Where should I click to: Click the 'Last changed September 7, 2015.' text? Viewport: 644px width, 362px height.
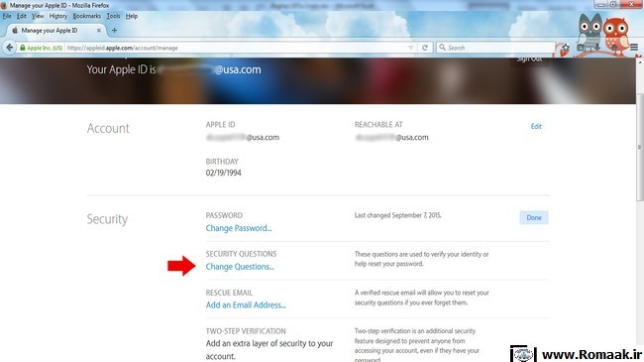[x=397, y=215]
